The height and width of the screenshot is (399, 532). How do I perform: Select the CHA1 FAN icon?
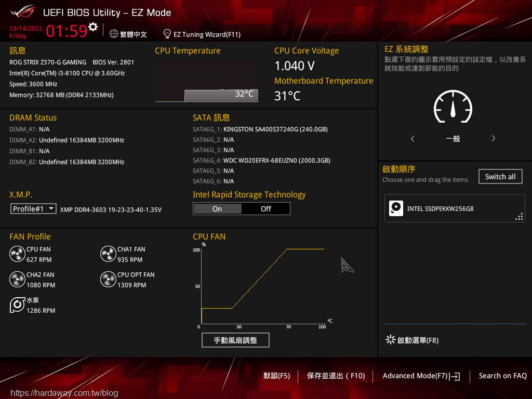click(108, 254)
